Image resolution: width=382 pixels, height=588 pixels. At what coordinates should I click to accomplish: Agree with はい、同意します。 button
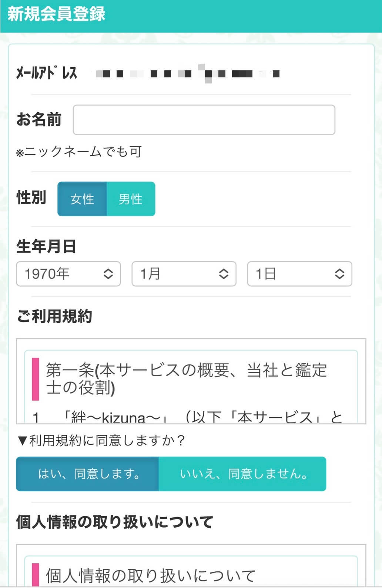[88, 474]
